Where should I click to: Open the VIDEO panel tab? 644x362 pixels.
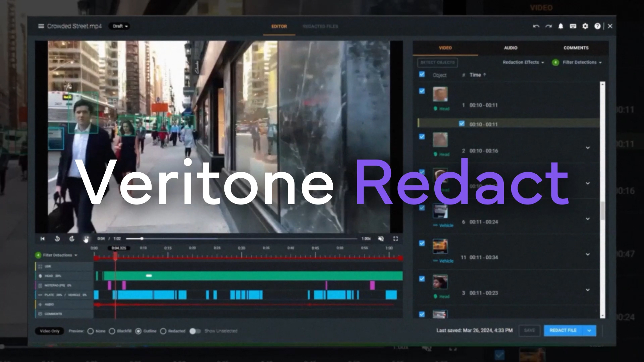point(445,48)
